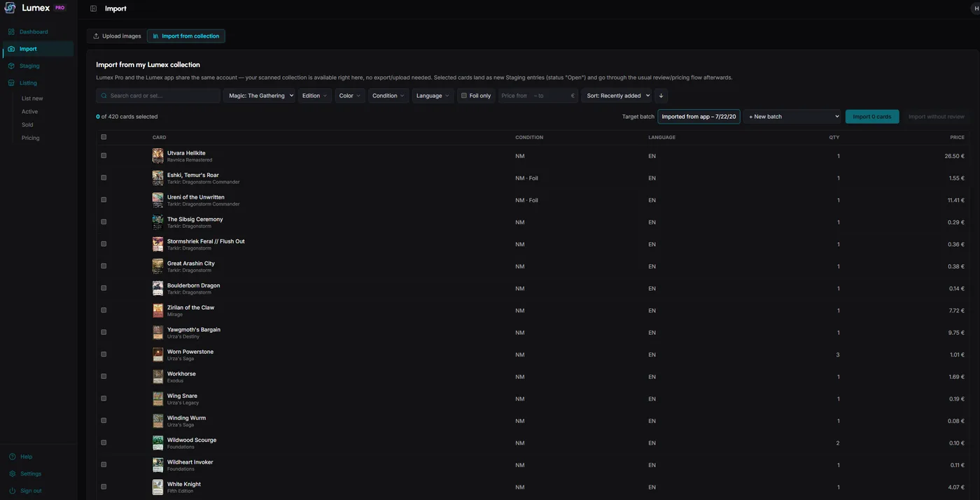Viewport: 980px width, 500px height.
Task: Click the Boulderborn Dragon thumbnail
Action: (158, 288)
